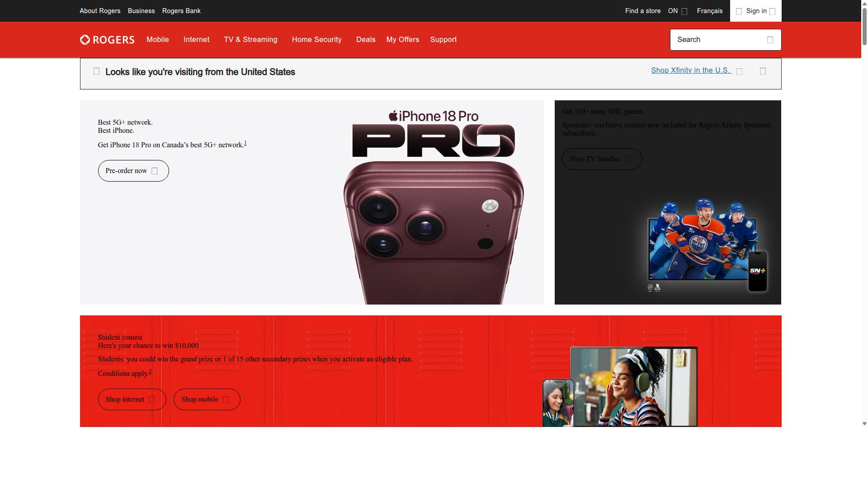Open the Internet menu
The image size is (868, 488).
tap(197, 40)
